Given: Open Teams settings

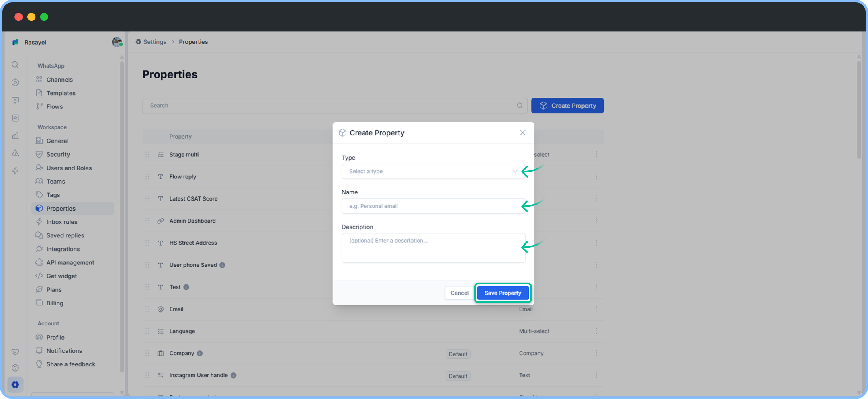Looking at the screenshot, I should point(56,181).
